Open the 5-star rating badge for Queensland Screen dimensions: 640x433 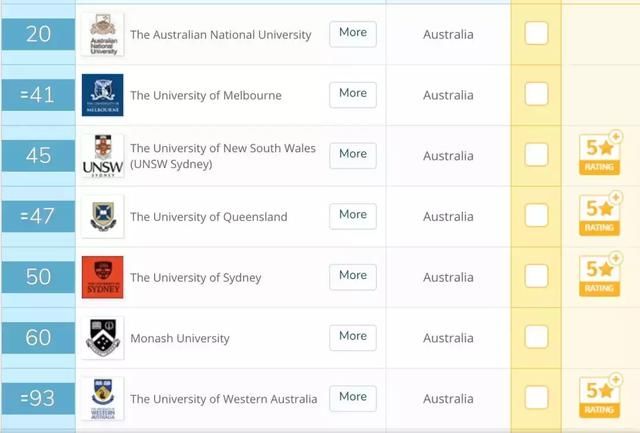[x=600, y=215]
